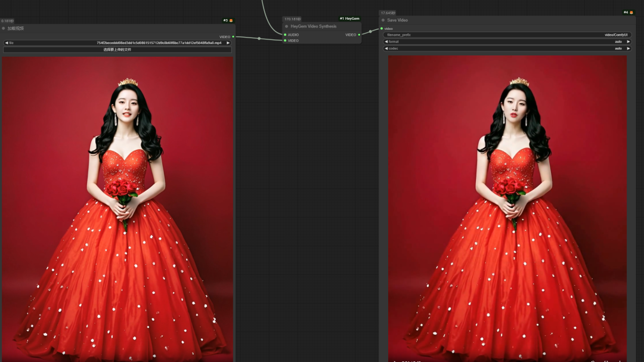Click the fox badge icon on node #5
The image size is (644, 362).
(231, 20)
